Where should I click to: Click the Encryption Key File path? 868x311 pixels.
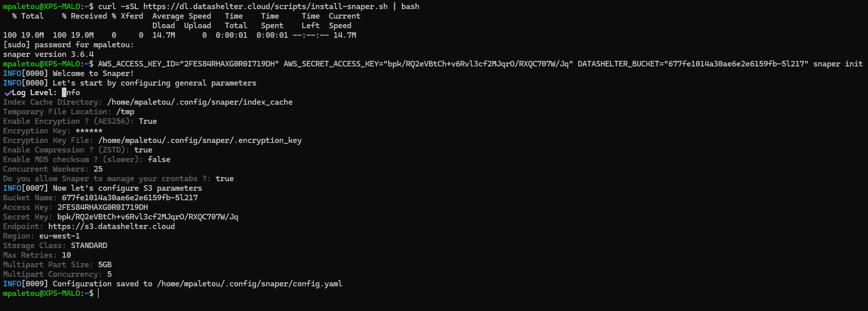(200, 140)
